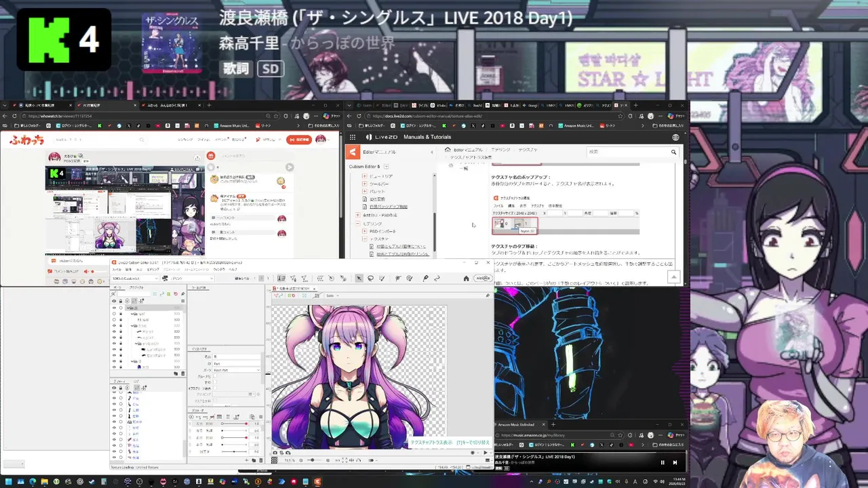Click the share icon above Fuwacchi video
The image size is (868, 488).
[197, 157]
